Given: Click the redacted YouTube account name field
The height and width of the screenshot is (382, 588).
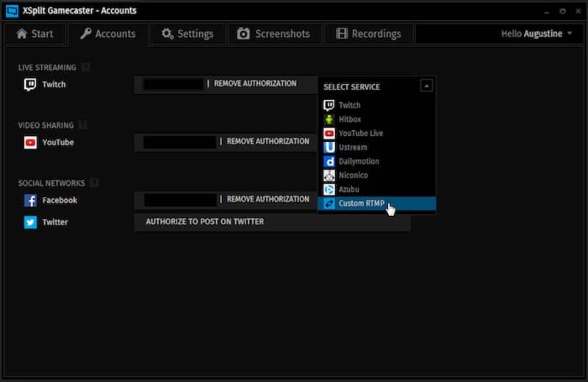Looking at the screenshot, I should 179,142.
